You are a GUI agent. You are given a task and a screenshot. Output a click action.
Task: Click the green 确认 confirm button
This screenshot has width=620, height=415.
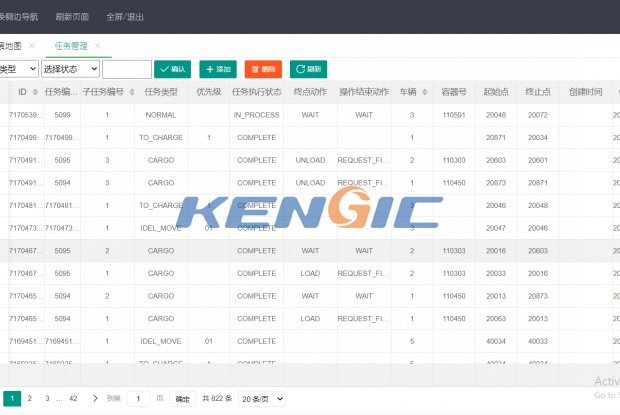(172, 69)
